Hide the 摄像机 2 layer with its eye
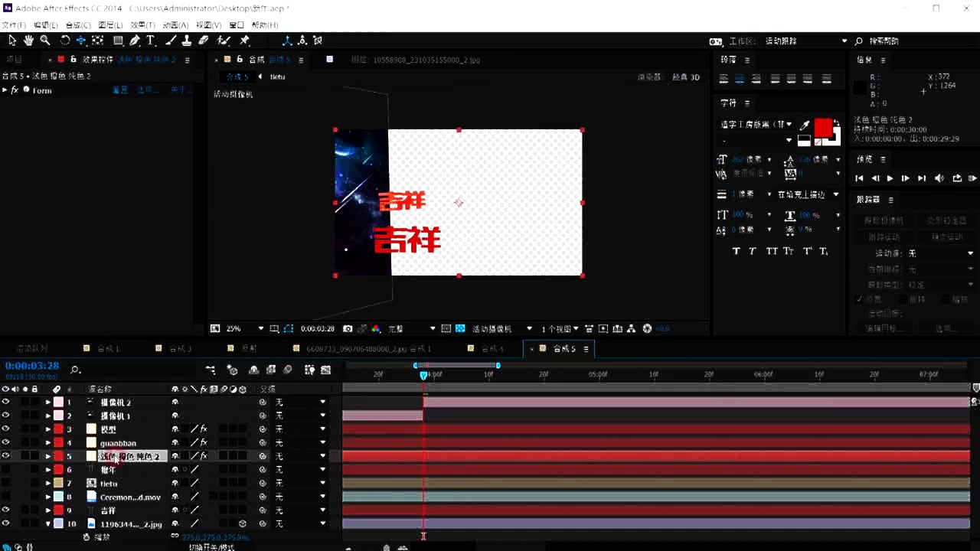This screenshot has width=980, height=551. (5, 402)
